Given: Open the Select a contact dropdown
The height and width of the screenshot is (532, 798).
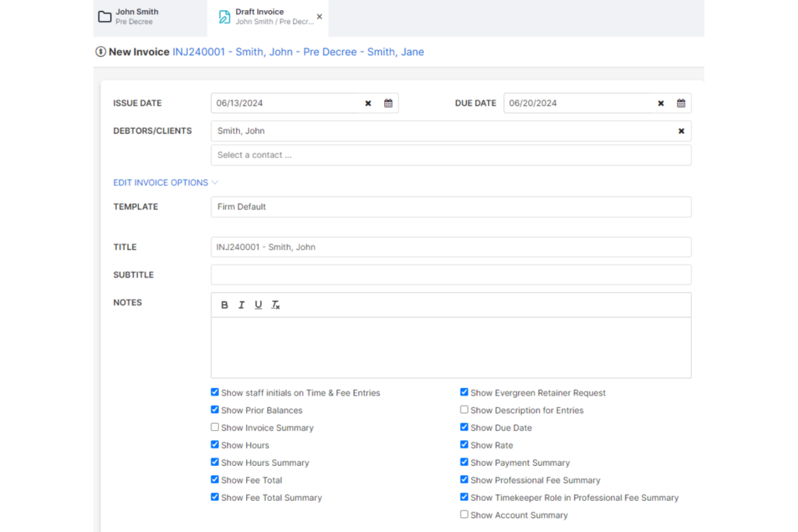Looking at the screenshot, I should 451,155.
